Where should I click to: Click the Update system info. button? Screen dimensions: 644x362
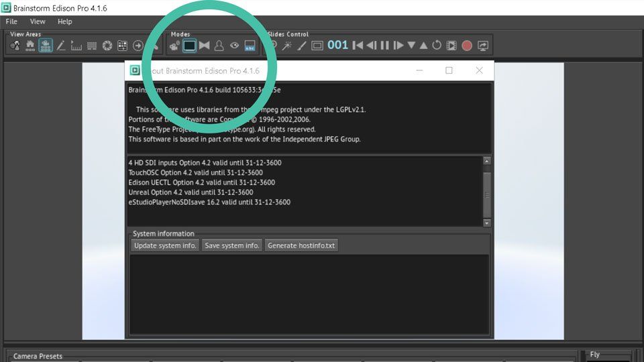coord(165,245)
